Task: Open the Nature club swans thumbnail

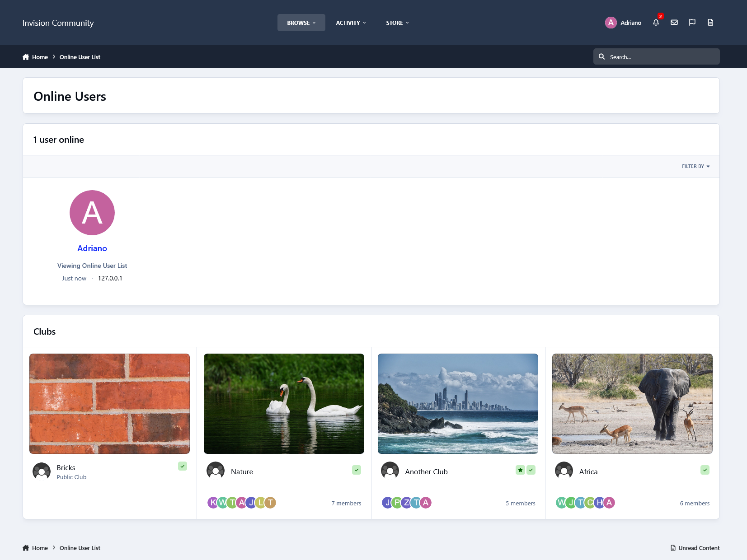Action: click(284, 404)
